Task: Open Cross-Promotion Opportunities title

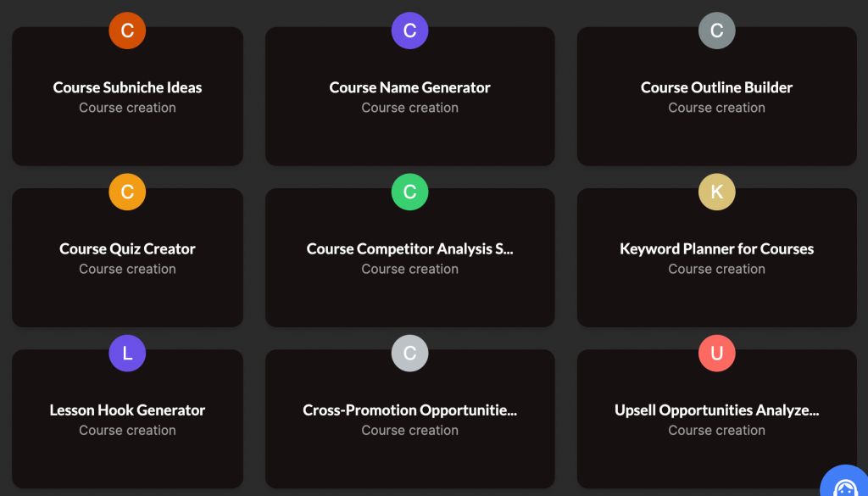Action: (x=409, y=410)
